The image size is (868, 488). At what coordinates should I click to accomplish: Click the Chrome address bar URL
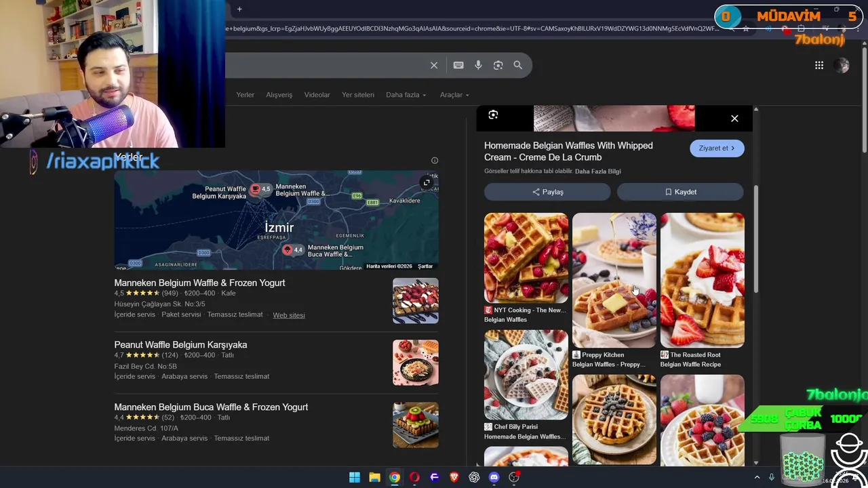pos(473,29)
